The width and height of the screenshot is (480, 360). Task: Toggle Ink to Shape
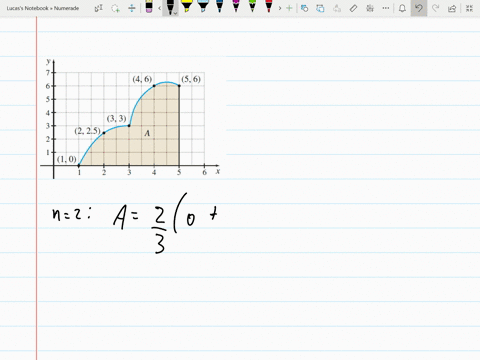[x=320, y=8]
